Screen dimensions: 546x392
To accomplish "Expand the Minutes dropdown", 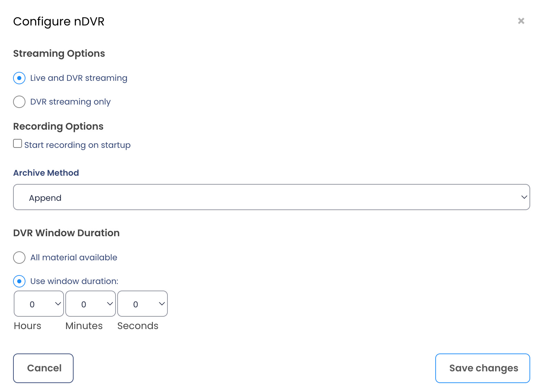I will (90, 304).
